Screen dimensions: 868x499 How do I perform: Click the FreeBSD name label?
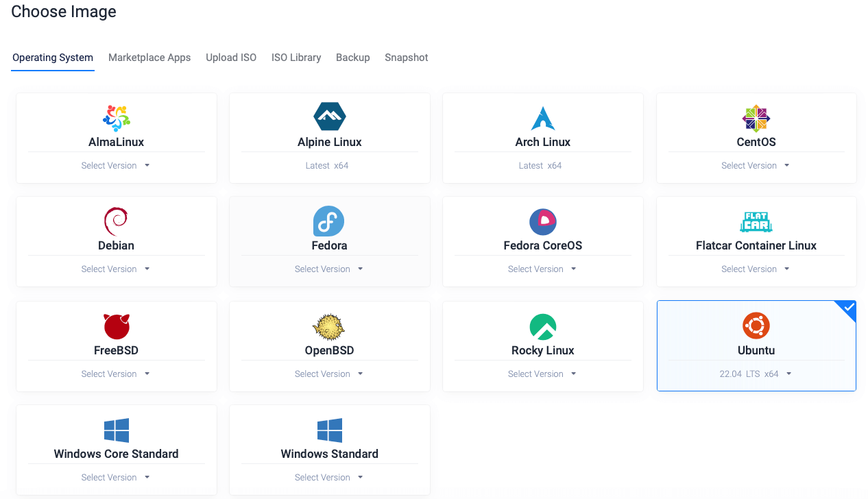coord(116,350)
